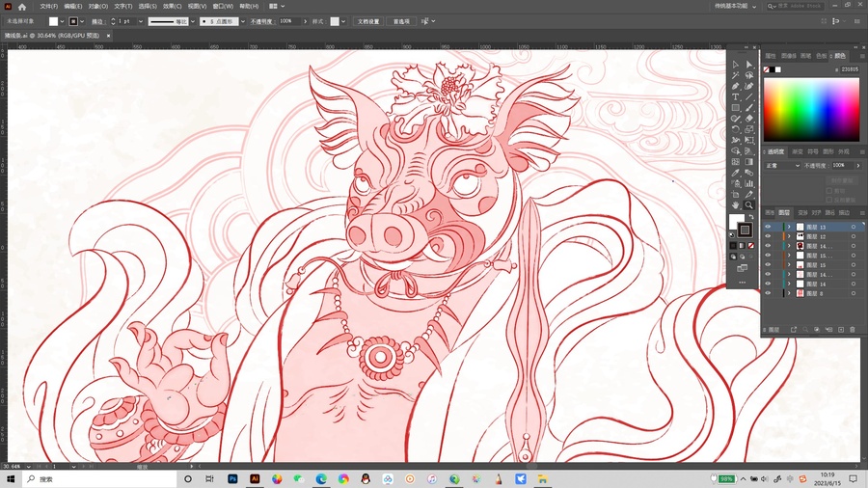Select the Column Graph tool
This screenshot has width=868, height=488.
pyautogui.click(x=749, y=183)
